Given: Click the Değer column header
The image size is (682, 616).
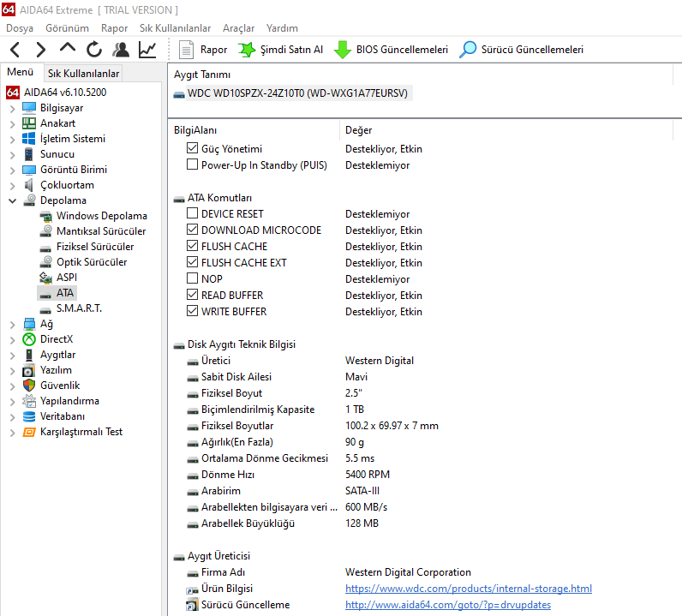Looking at the screenshot, I should point(358,130).
